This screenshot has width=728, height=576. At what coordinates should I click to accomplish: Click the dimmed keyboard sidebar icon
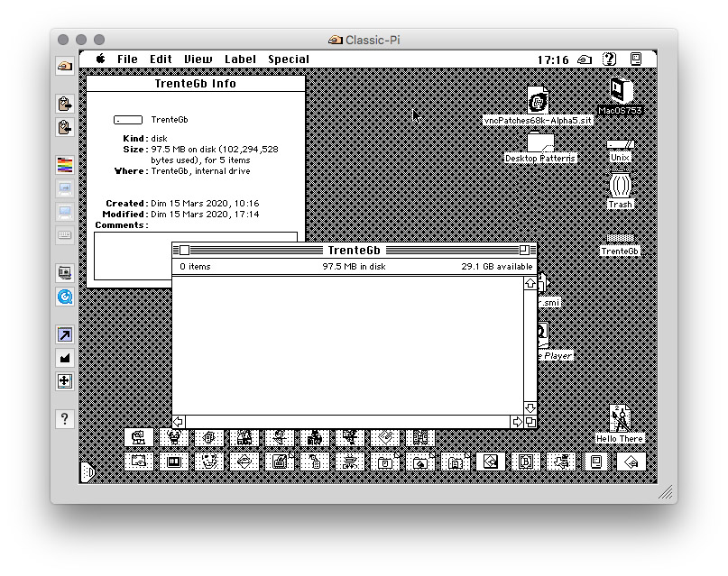65,235
